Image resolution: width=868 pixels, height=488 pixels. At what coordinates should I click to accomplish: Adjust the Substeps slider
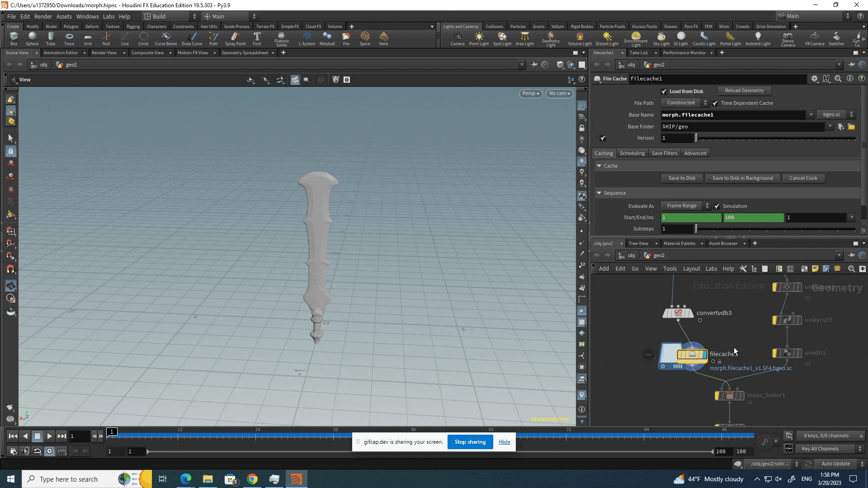point(775,229)
